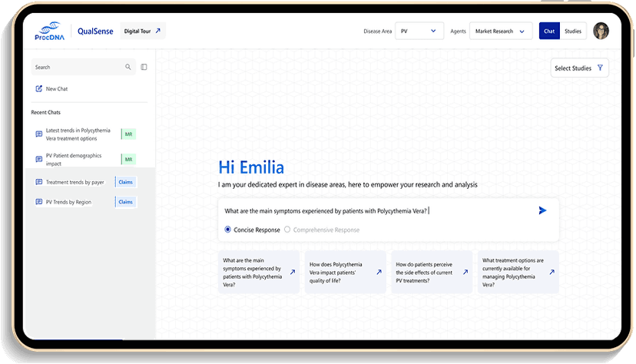Click the funnel filter icon
This screenshot has height=364, width=636.
click(601, 68)
